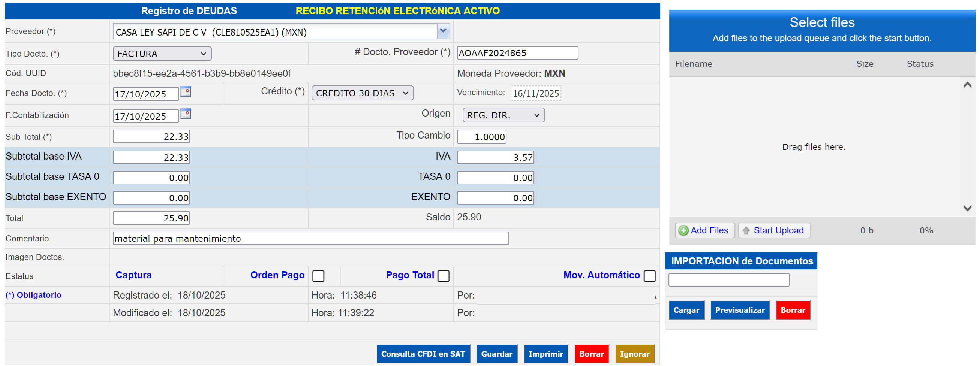Viewport: 980px width, 366px height.
Task: Expand the Proveedor combo box arrow
Action: click(x=443, y=31)
